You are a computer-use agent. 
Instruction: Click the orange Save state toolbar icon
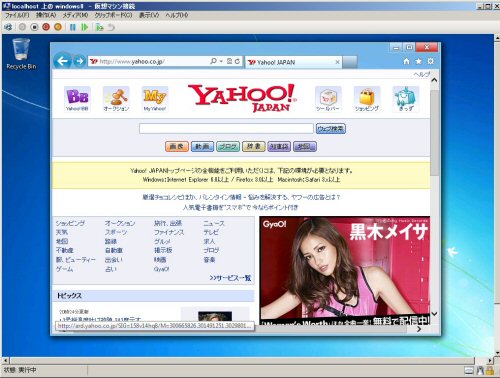[58, 27]
